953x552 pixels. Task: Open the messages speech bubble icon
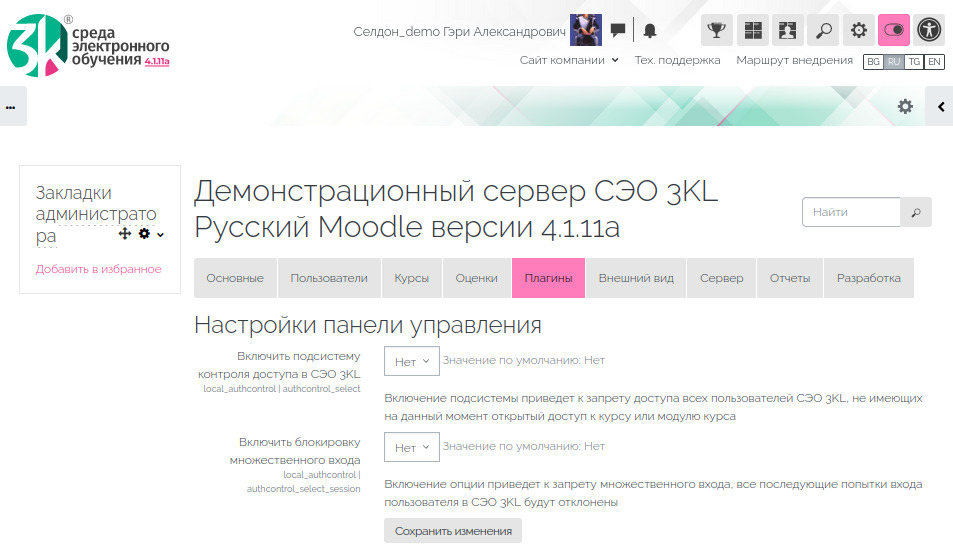point(618,30)
